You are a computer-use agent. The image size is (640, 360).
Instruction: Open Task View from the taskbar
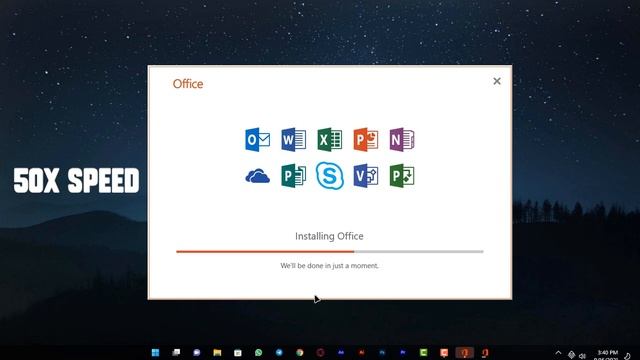coord(176,353)
